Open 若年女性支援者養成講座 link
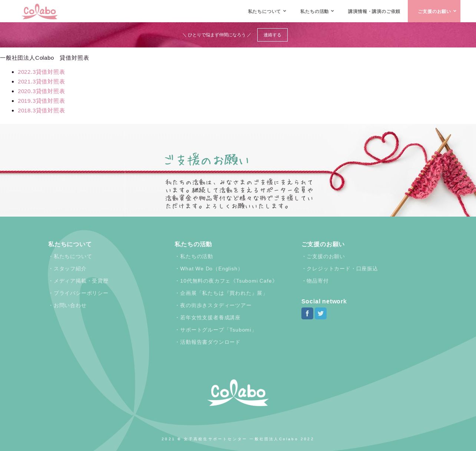The image size is (476, 451). click(208, 317)
